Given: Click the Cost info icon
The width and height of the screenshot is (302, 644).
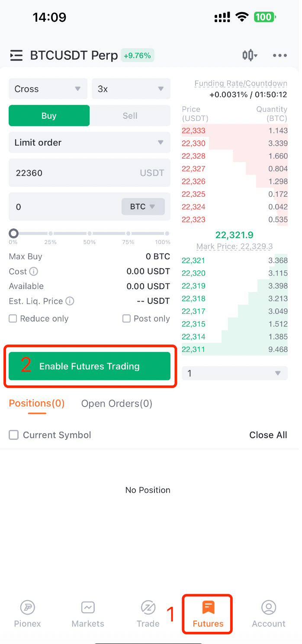Looking at the screenshot, I should (x=35, y=271).
